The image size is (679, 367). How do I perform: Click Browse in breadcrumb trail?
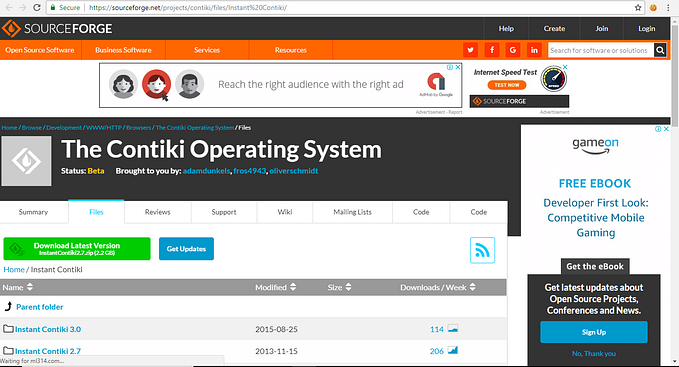click(32, 128)
